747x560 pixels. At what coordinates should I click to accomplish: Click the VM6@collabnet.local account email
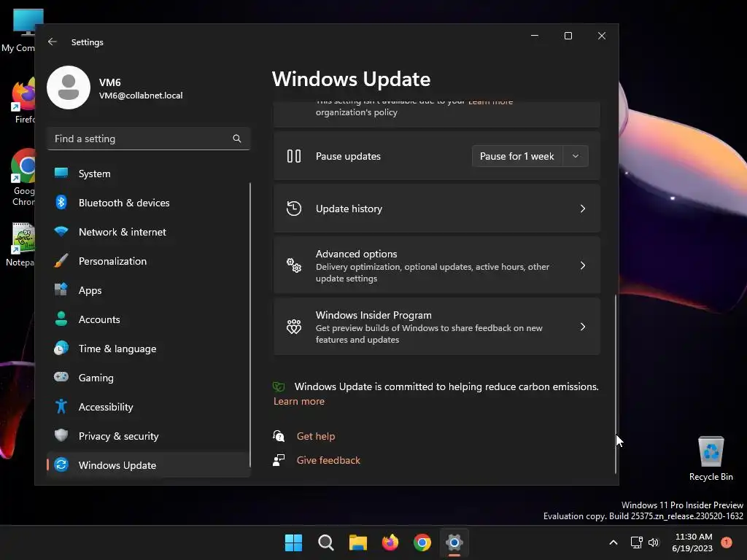coord(141,96)
